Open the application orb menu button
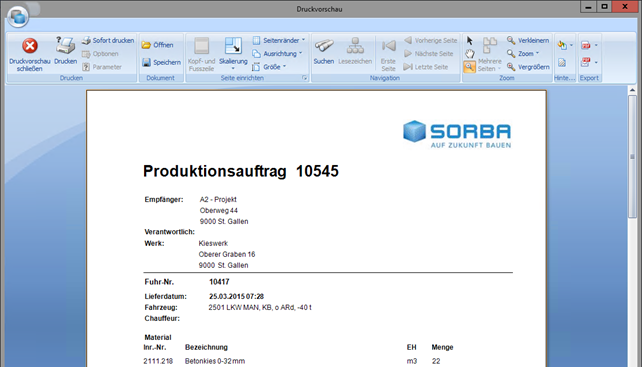This screenshot has width=642, height=367. (18, 17)
